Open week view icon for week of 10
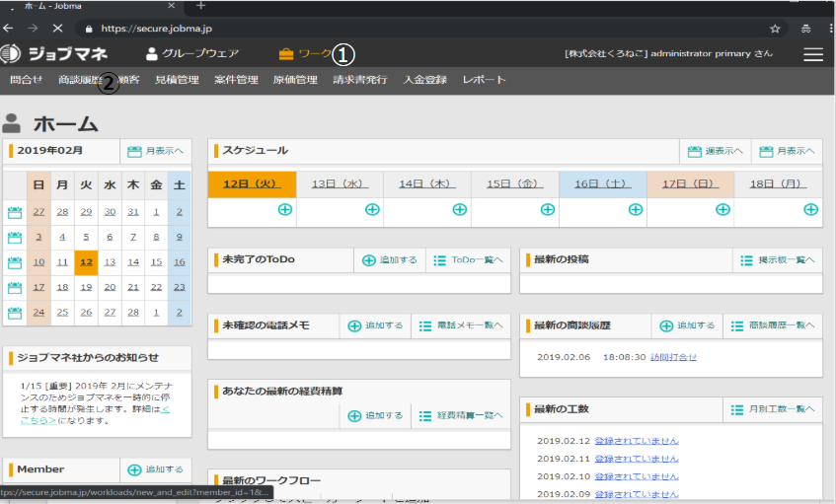The height and width of the screenshot is (504, 836). (x=15, y=262)
